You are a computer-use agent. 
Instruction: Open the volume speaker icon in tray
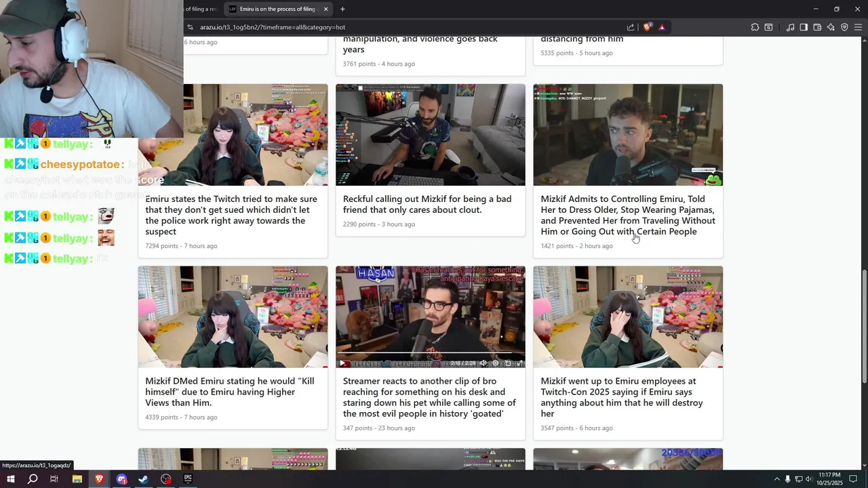tap(808, 479)
